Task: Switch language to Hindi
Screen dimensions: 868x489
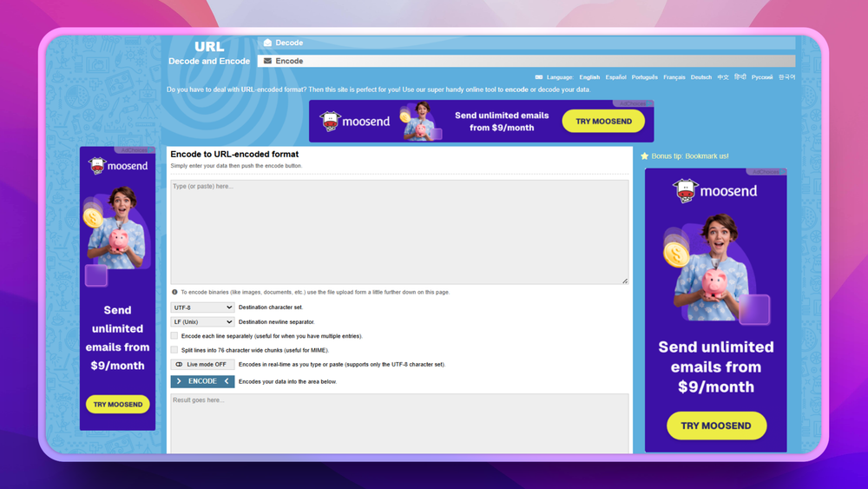Action: (x=740, y=77)
